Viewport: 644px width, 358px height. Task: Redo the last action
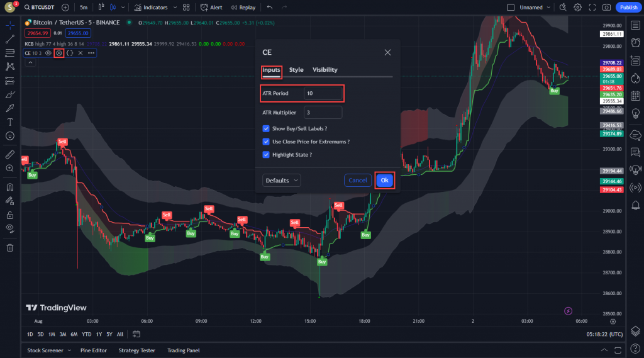click(x=284, y=8)
